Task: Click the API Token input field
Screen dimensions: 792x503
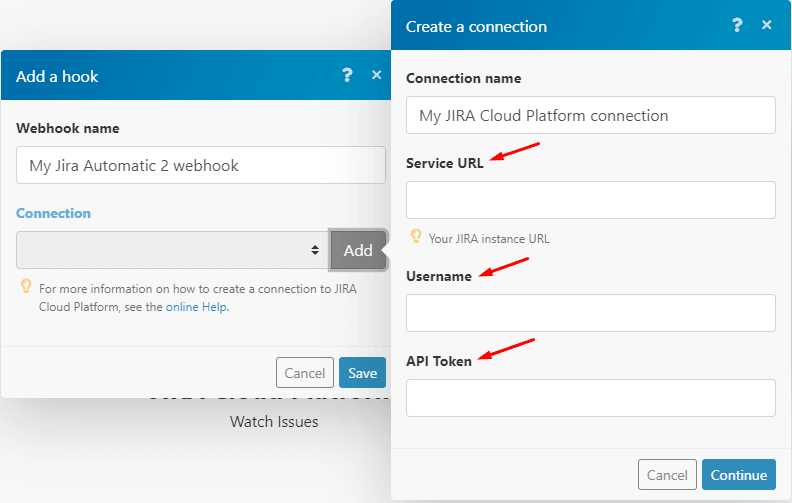Action: click(x=590, y=398)
